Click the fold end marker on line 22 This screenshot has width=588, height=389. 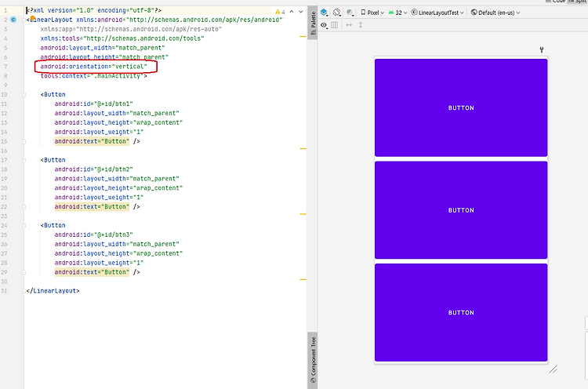click(x=24, y=207)
